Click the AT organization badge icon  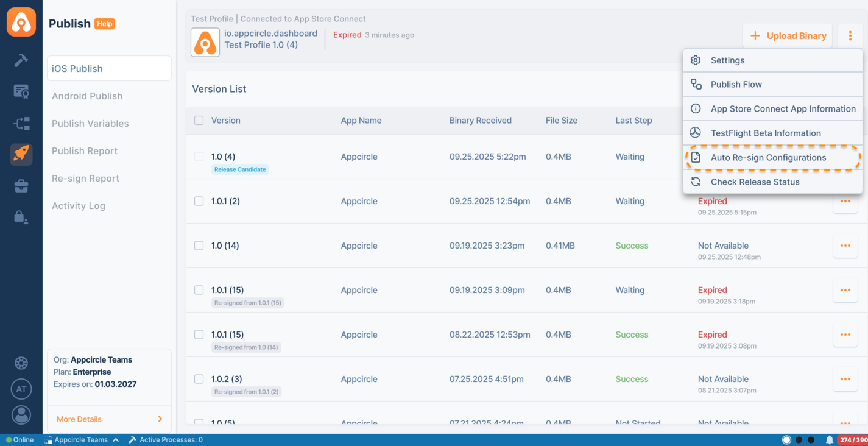click(x=21, y=389)
